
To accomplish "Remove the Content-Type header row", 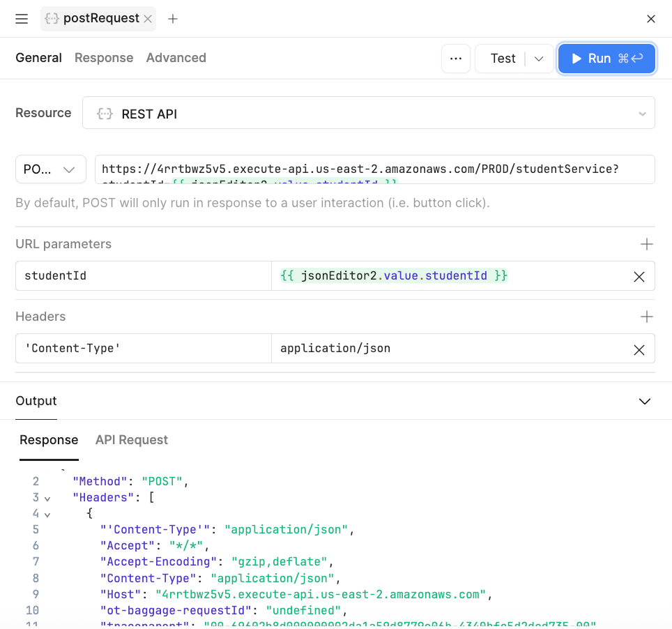I will point(639,349).
